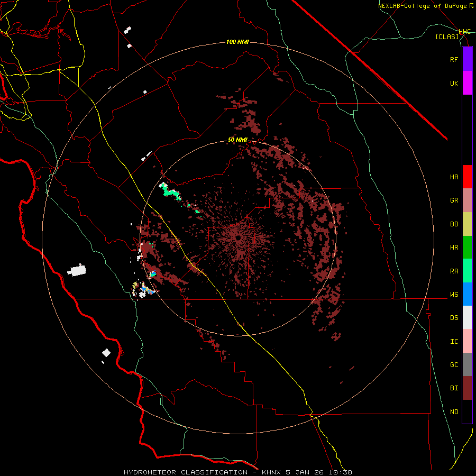The width and height of the screenshot is (476, 476).
Task: Click the BI legend label
Action: [454, 388]
